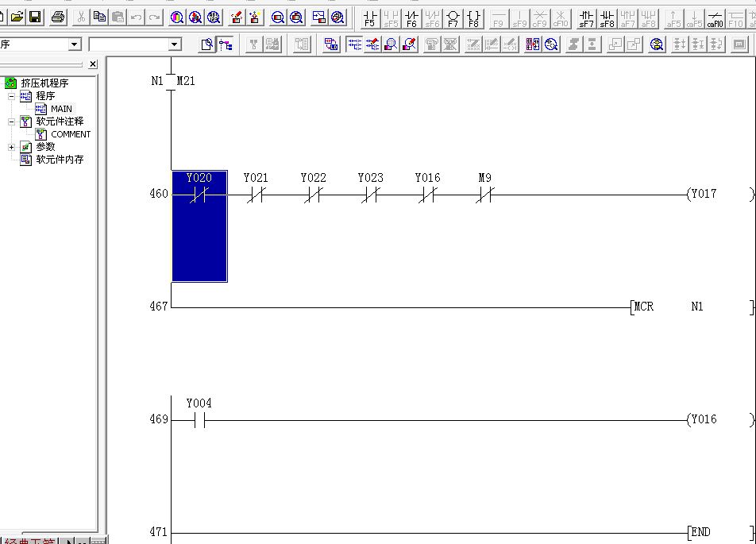Click the Save project icon
Viewport: 756px width, 544px height.
(x=35, y=17)
